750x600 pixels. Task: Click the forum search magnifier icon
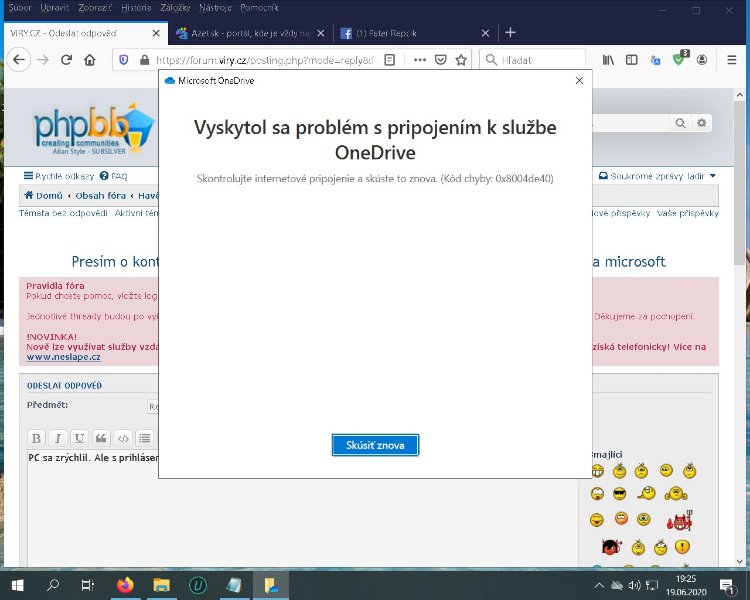tap(680, 123)
